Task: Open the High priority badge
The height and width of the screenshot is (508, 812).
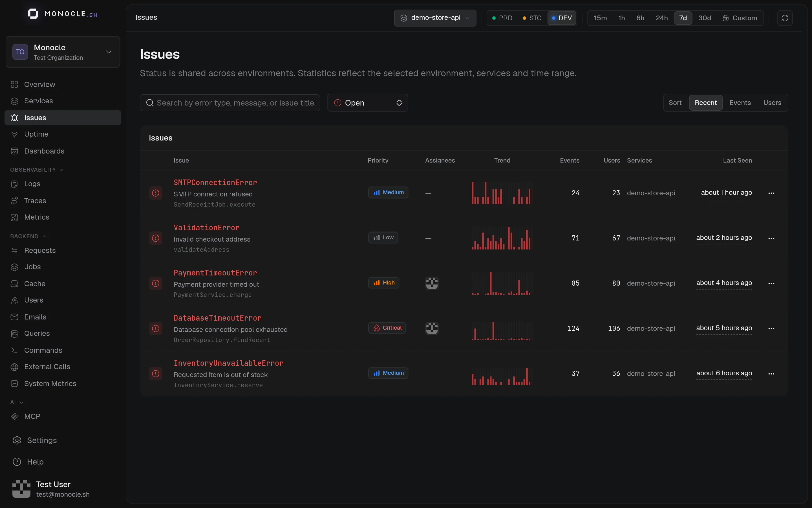Action: [x=383, y=283]
